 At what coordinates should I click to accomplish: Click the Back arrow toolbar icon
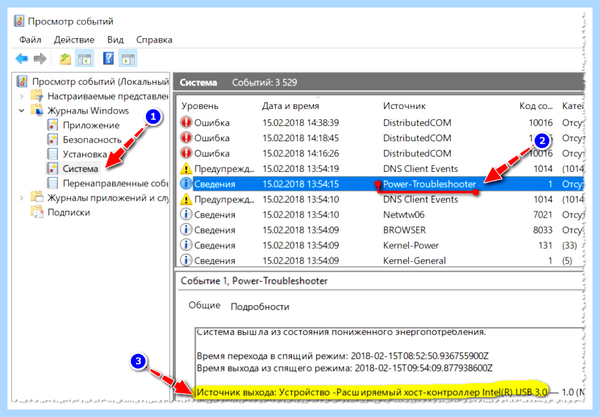tap(22, 59)
